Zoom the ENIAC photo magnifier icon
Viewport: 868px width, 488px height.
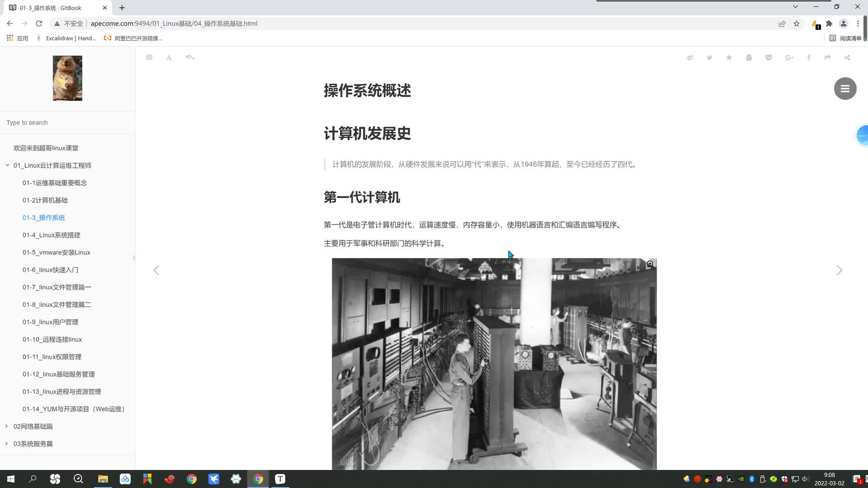[650, 264]
